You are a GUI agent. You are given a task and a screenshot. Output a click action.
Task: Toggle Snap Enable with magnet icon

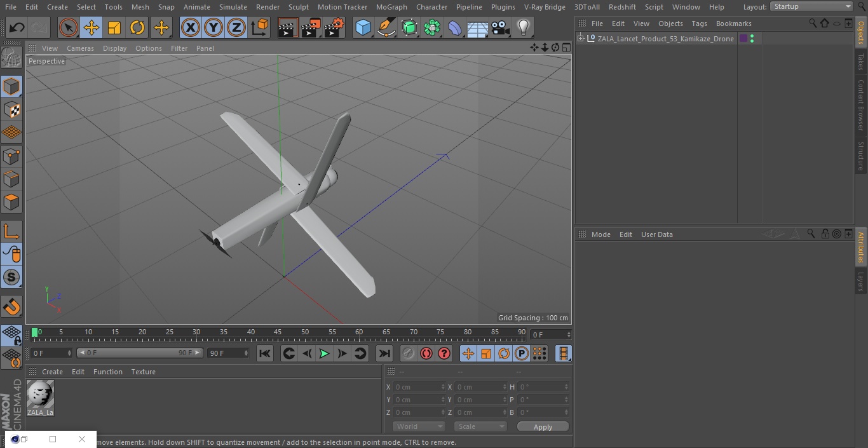point(11,307)
